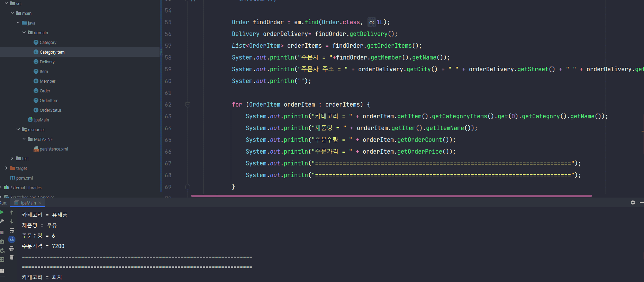Click the target folder icon
Viewport: 644px width, 282px height.
click(12, 168)
